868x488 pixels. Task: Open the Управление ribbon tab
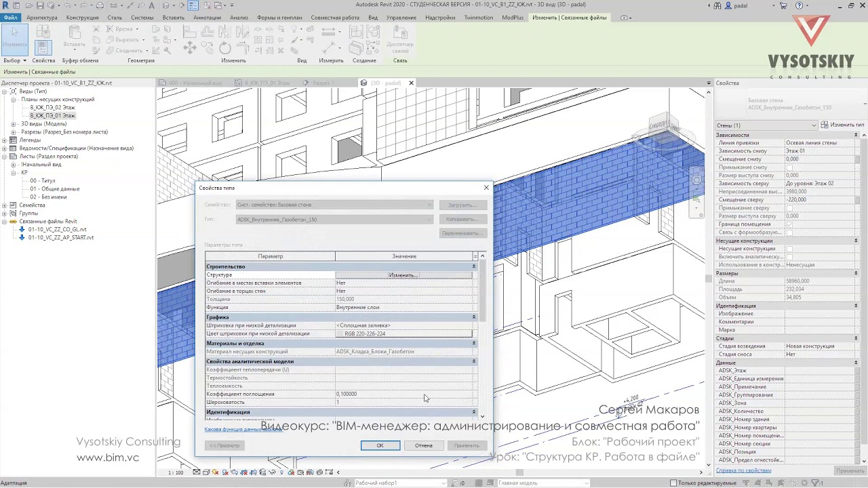tap(401, 18)
